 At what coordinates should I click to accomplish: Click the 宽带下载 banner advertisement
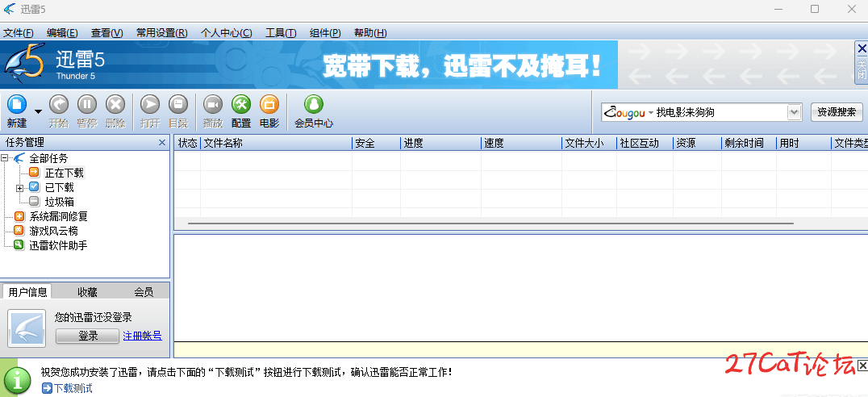462,65
